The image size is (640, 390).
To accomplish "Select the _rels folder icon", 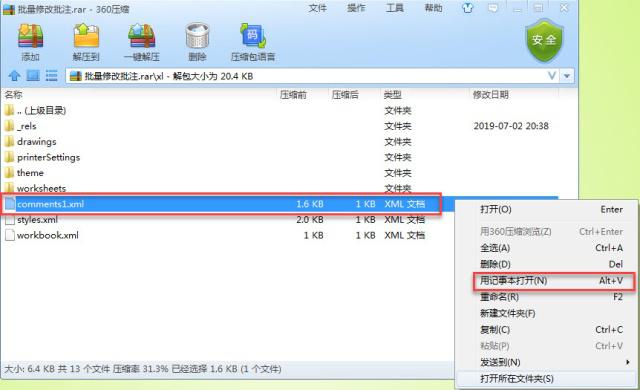I will point(9,126).
